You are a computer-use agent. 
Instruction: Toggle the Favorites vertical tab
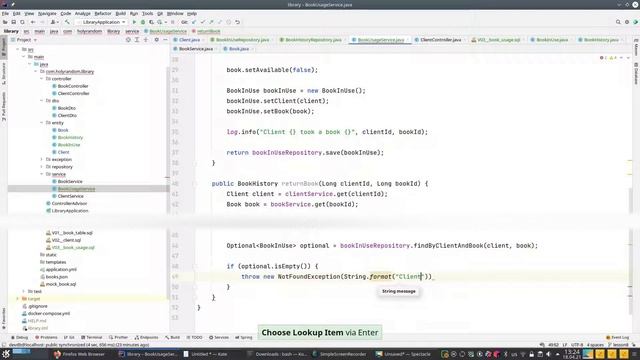[x=4, y=319]
